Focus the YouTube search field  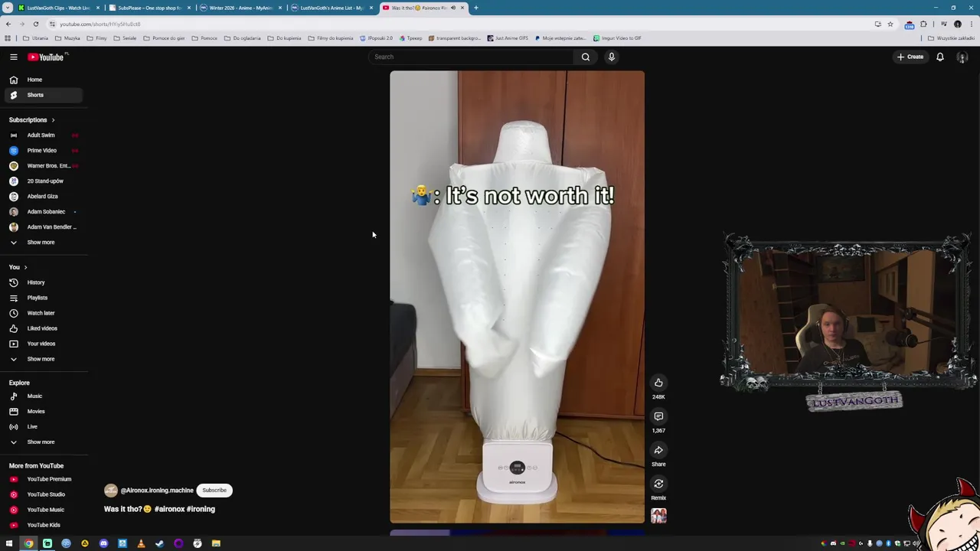[x=471, y=57]
